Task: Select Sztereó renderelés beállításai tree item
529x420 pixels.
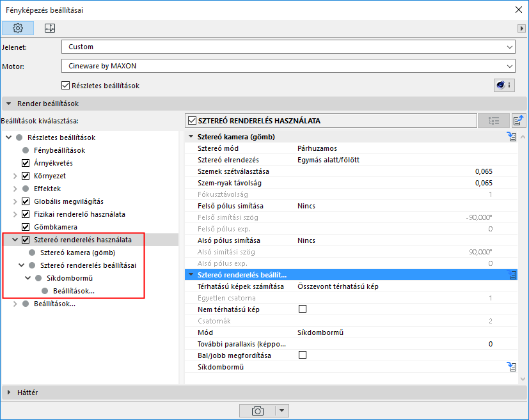Action: [88, 266]
